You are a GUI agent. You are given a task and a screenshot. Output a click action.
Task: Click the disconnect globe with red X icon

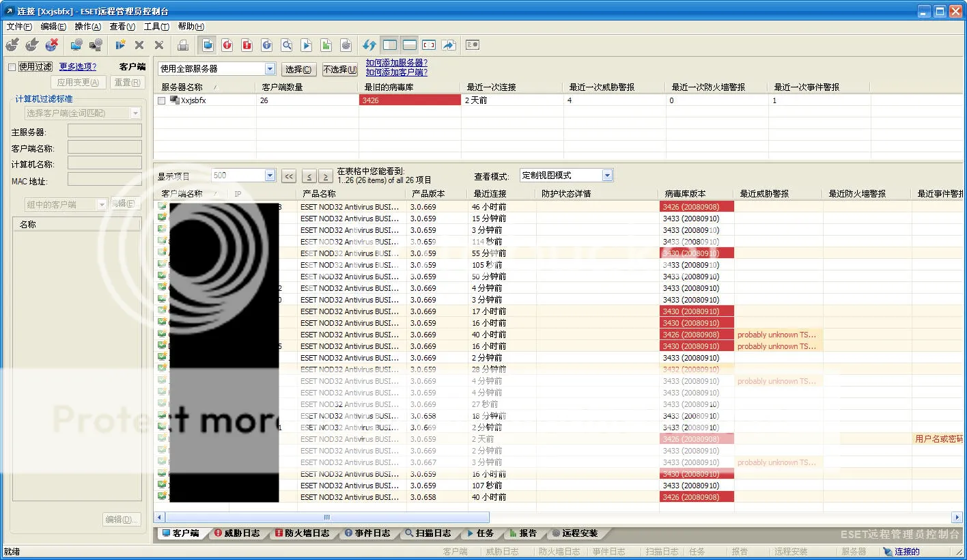click(52, 45)
